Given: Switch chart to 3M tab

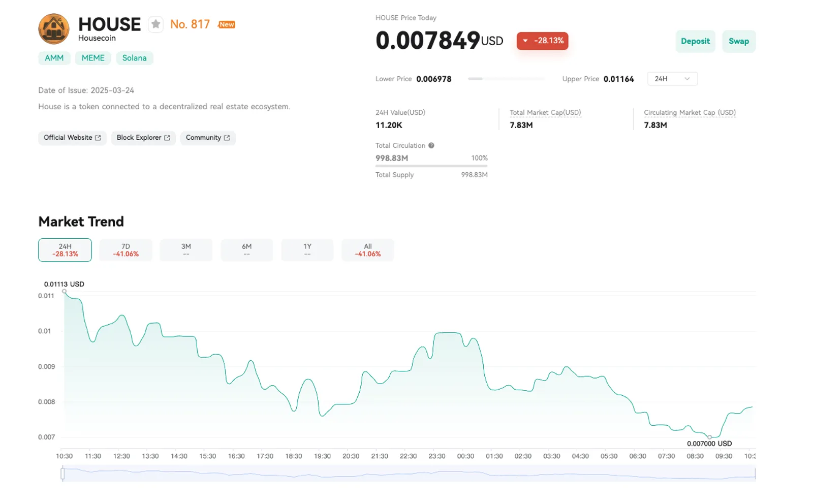Looking at the screenshot, I should point(186,250).
